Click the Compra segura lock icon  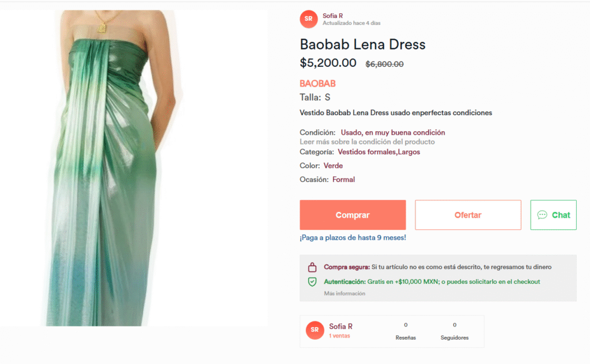312,267
